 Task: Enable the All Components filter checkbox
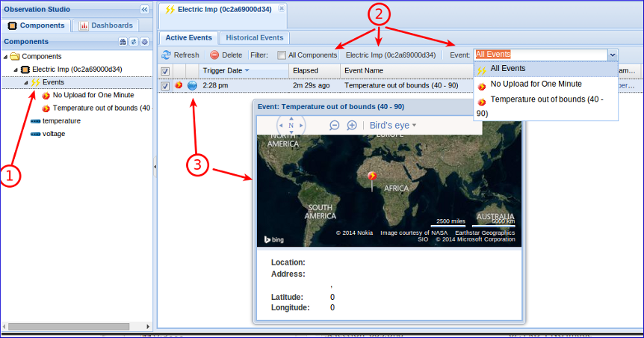tap(281, 55)
